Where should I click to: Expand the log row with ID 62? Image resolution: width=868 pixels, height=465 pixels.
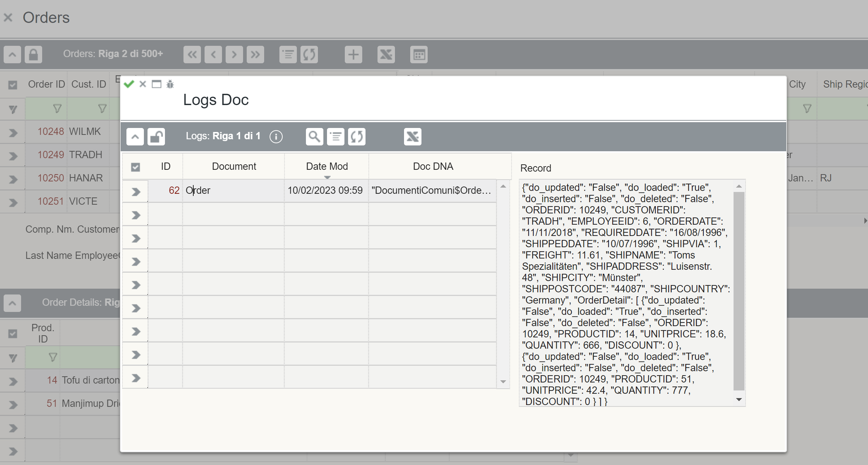pos(136,191)
